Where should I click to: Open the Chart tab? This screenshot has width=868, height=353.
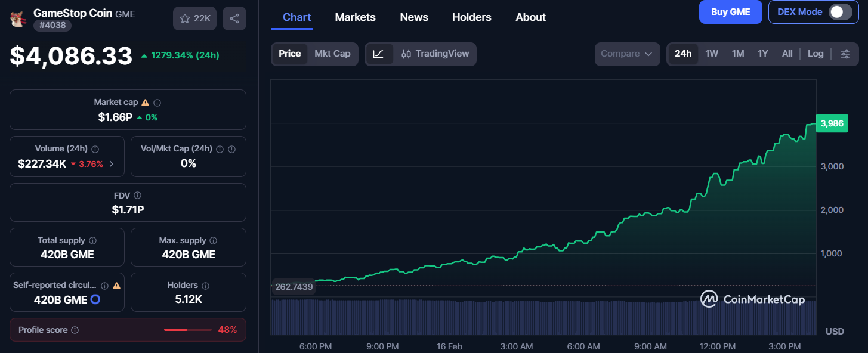(x=297, y=17)
